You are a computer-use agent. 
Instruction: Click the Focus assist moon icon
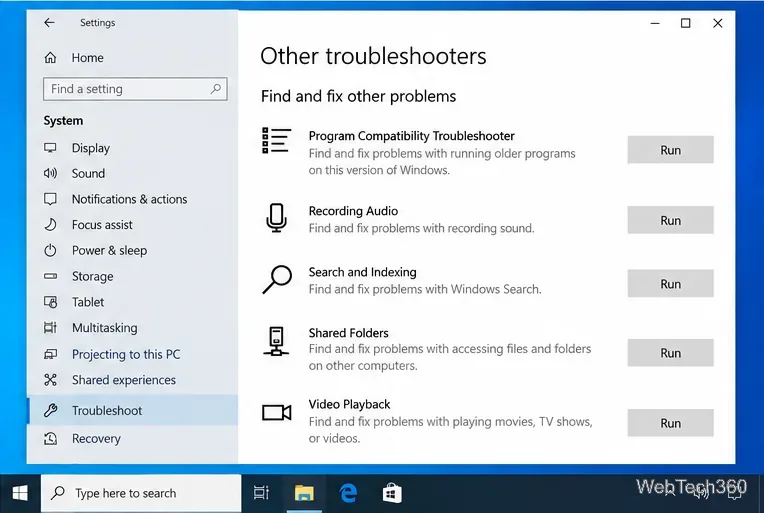[x=50, y=225]
